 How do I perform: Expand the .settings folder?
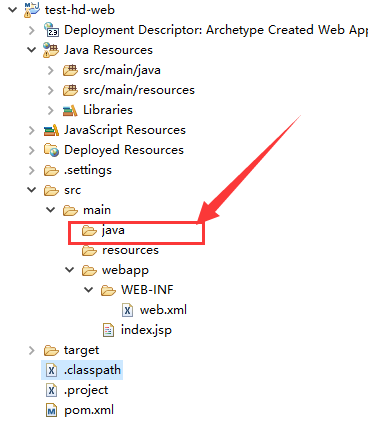point(32,170)
